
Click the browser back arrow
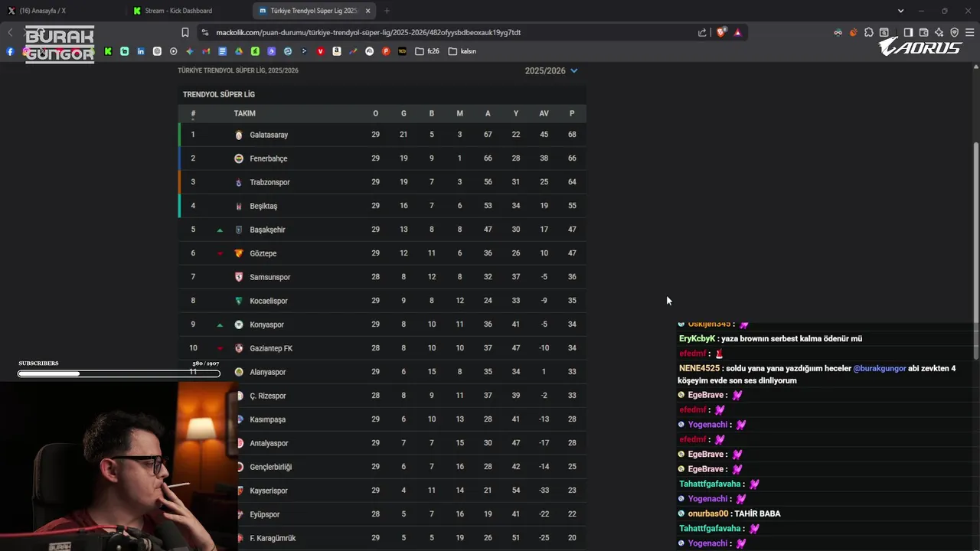[x=10, y=32]
